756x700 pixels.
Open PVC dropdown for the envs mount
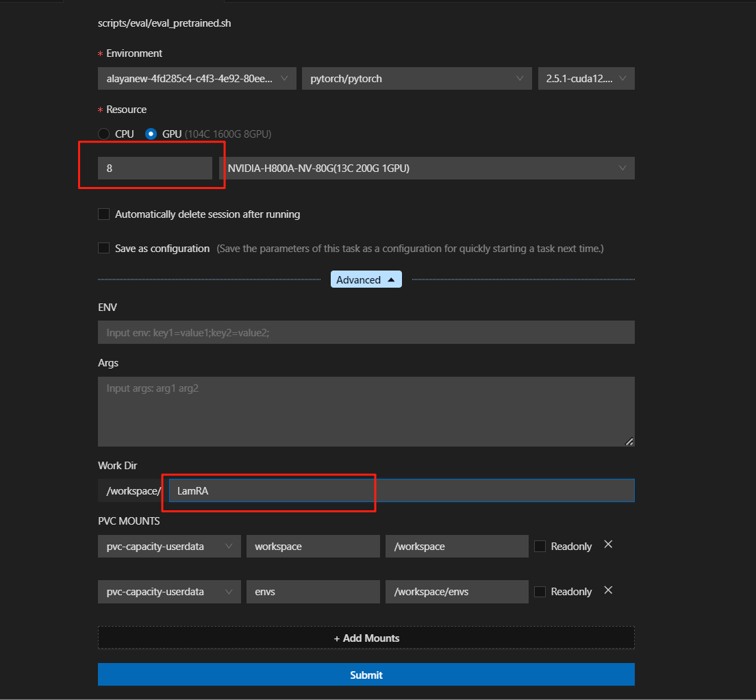(x=169, y=592)
